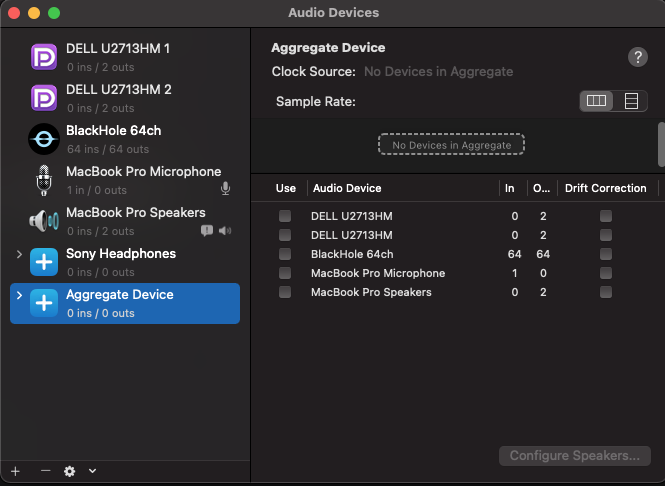
Task: Enable Use for BlackHole 64ch
Action: [285, 254]
